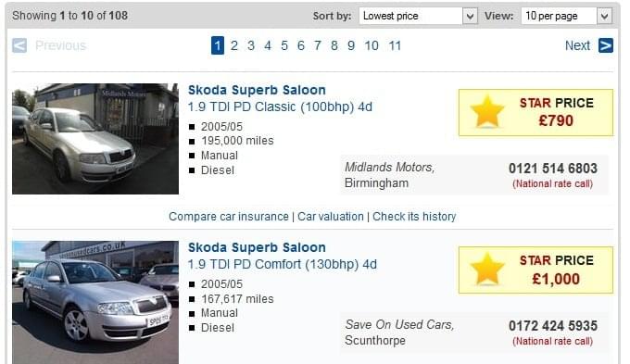Select the Lowest price combo box
The height and width of the screenshot is (364, 630).
[x=418, y=16]
